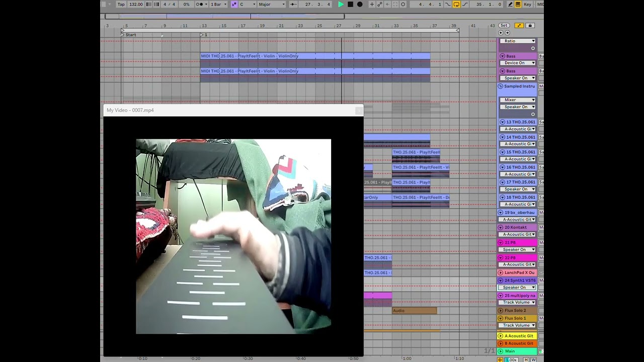This screenshot has height=362, width=644.
Task: Unfold the LanchPad X Ou track
Action: (501, 273)
